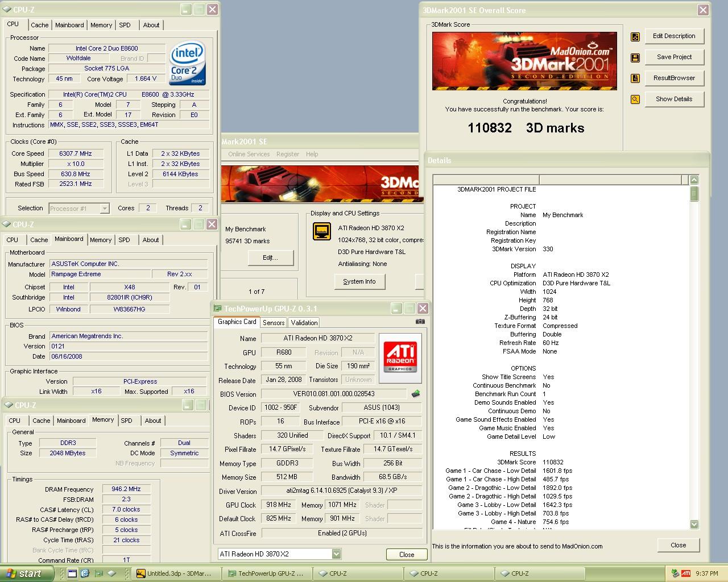The width and height of the screenshot is (728, 582).
Task: Open SPD tab in top CPU-Z window
Action: tap(125, 25)
